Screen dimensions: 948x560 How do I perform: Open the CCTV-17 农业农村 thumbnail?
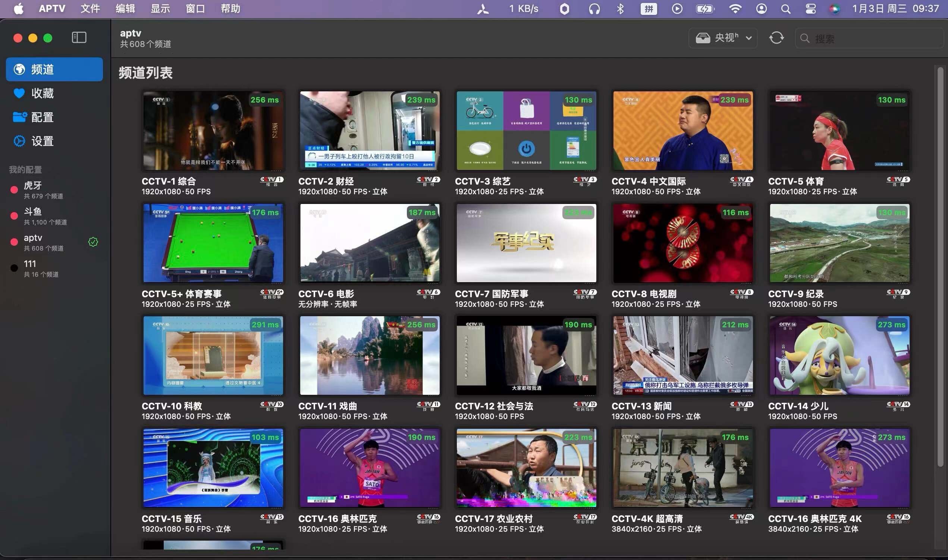click(x=527, y=468)
